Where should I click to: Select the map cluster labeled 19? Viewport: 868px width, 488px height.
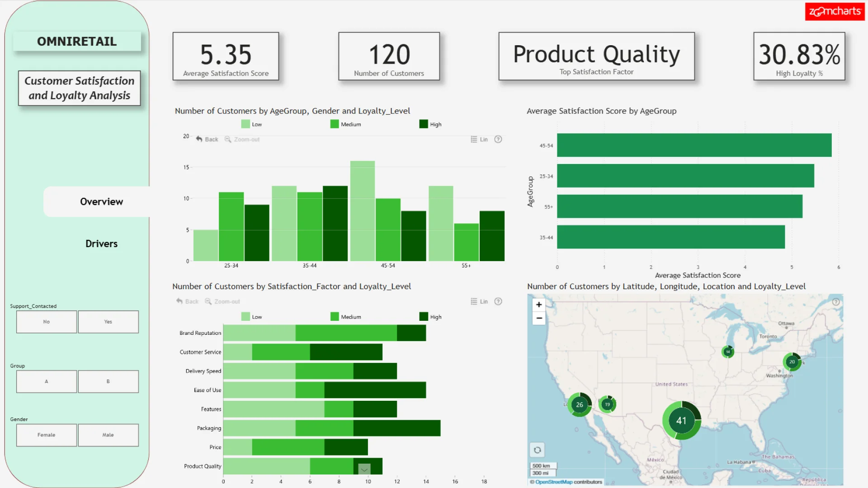607,404
